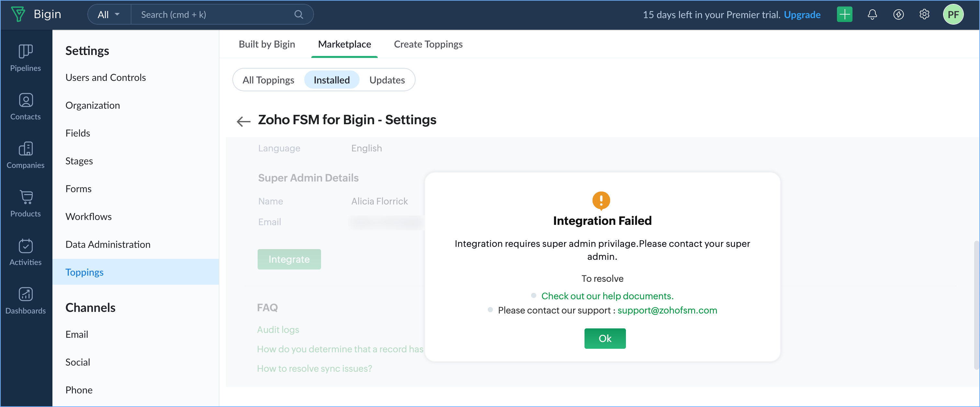
Task: Open the help documents link
Action: click(607, 296)
